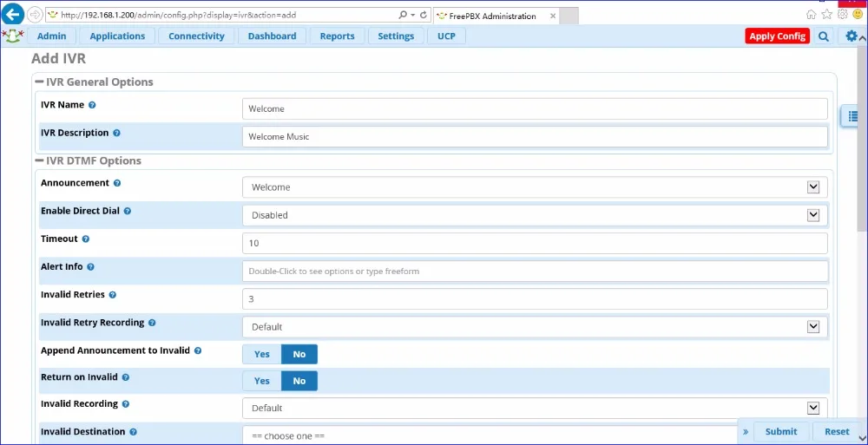
Task: Click the IVR Name input field
Action: coord(535,109)
